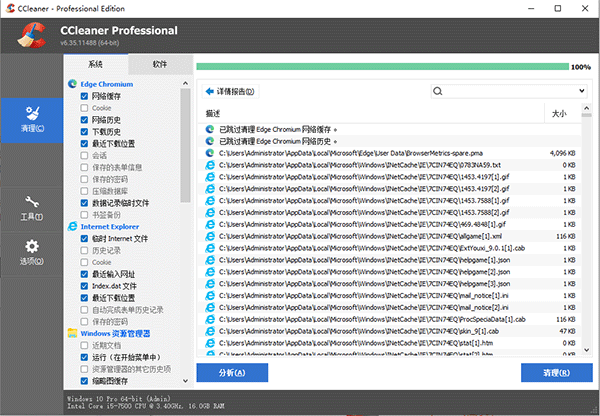Click the back arrow icon beside 详情报告
The width and height of the screenshot is (600, 416).
point(209,91)
